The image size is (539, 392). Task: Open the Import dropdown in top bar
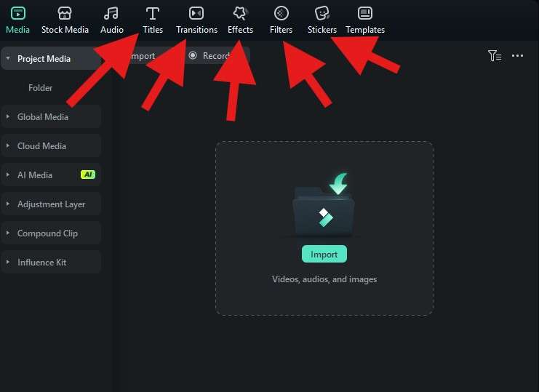tap(143, 56)
